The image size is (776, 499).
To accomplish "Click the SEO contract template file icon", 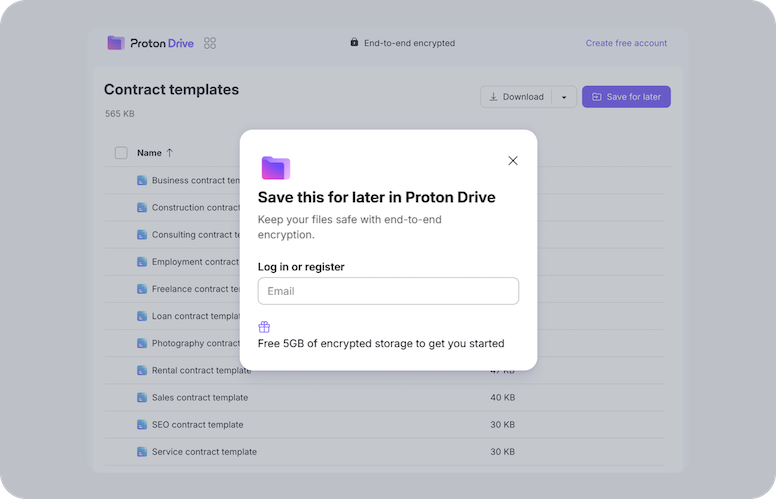I will [142, 425].
